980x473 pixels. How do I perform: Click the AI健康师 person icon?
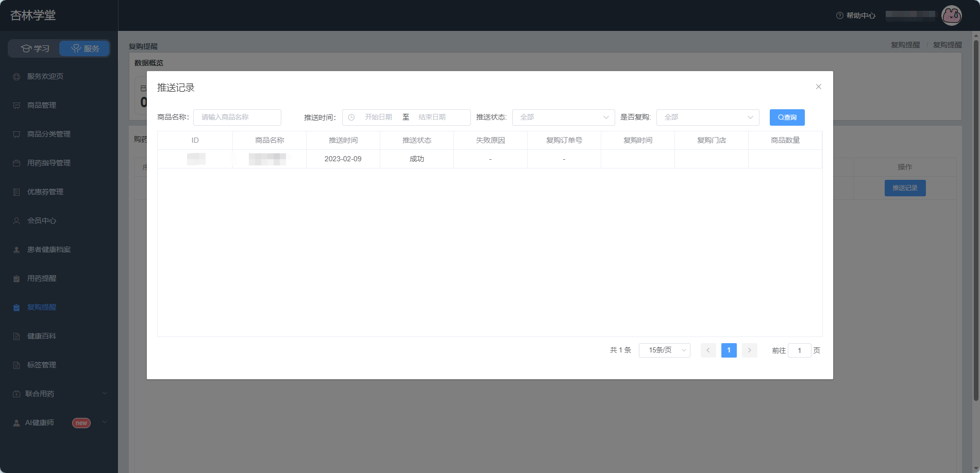(x=16, y=423)
